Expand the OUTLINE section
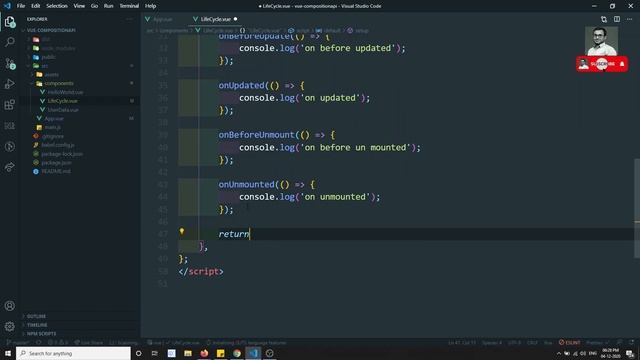The height and width of the screenshot is (360, 640). coord(36,316)
